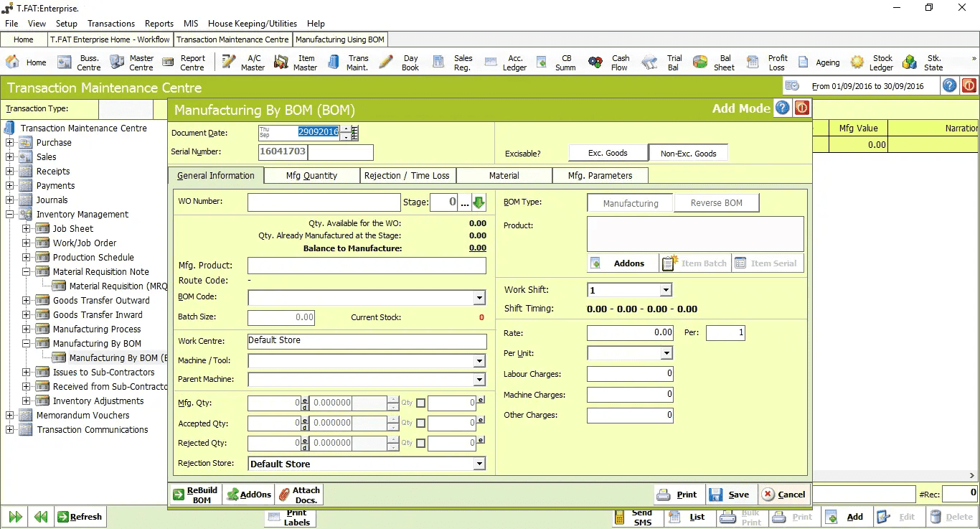Viewport: 980px width, 529px height.
Task: Select the Exc. Goods option
Action: coord(608,153)
